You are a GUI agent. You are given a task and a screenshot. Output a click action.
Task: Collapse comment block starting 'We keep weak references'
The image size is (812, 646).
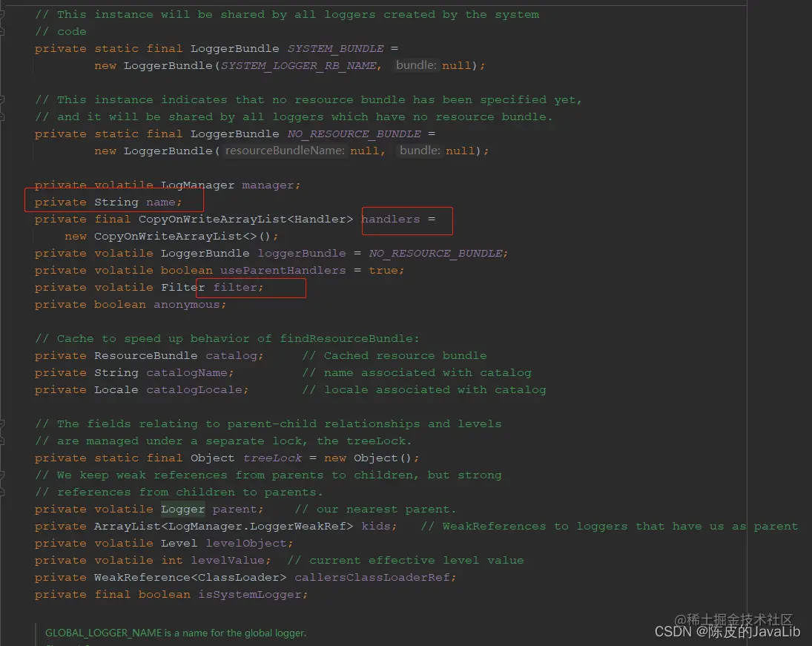coord(2,475)
